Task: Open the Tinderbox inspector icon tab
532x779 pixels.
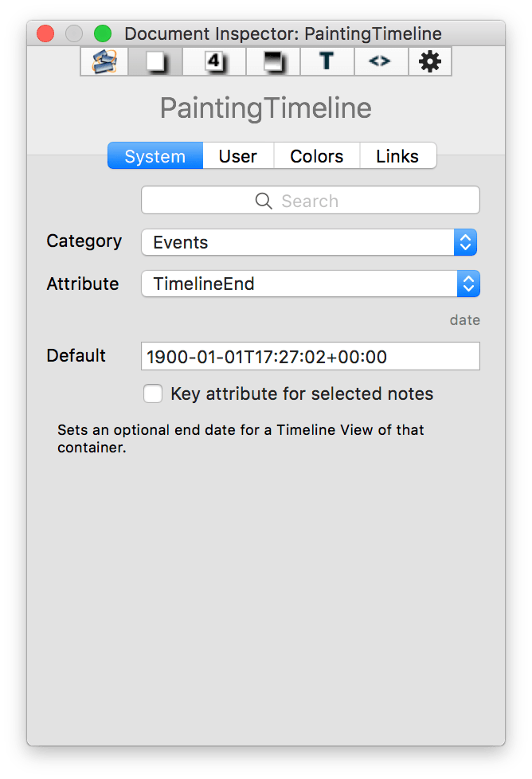Action: (104, 61)
